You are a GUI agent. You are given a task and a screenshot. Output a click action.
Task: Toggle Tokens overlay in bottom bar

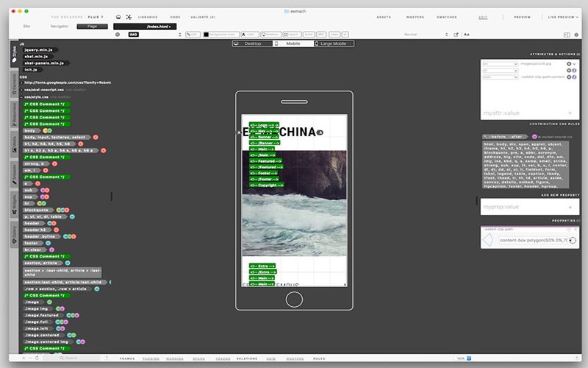click(x=223, y=358)
